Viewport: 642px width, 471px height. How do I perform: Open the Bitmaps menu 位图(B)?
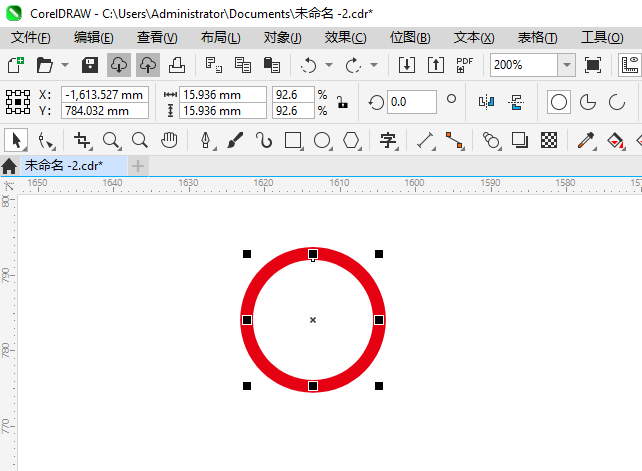coord(410,38)
